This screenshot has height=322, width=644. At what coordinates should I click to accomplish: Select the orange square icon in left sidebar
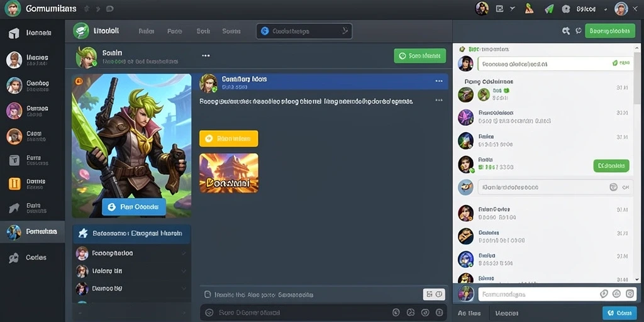point(14,184)
